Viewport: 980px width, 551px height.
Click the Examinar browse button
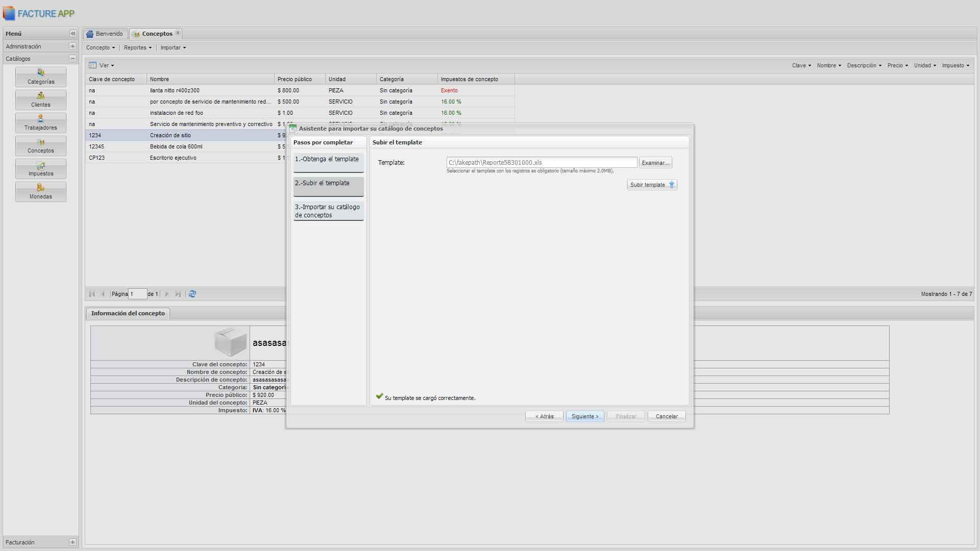[655, 163]
